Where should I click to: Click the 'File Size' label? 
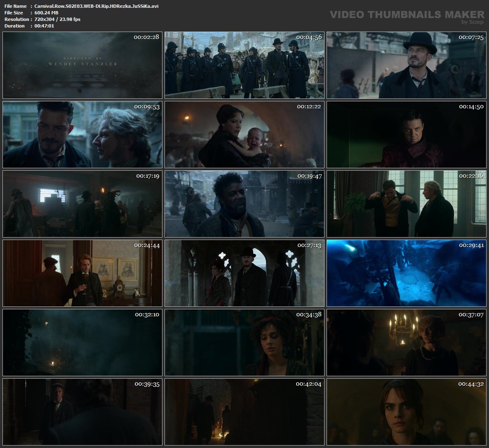click(14, 13)
